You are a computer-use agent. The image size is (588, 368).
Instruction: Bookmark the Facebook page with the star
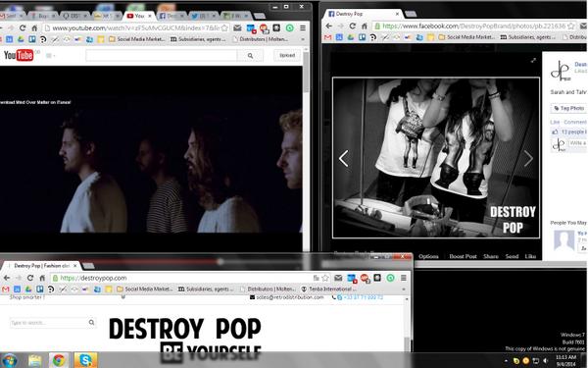pos(571,26)
